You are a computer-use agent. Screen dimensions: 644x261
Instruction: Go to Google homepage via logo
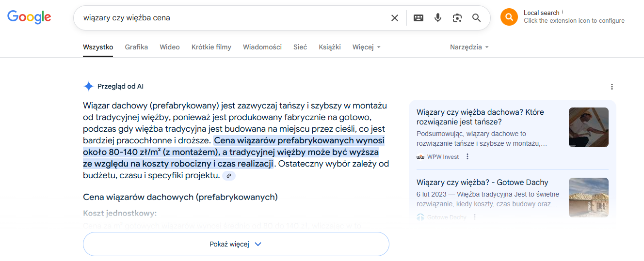(x=29, y=17)
